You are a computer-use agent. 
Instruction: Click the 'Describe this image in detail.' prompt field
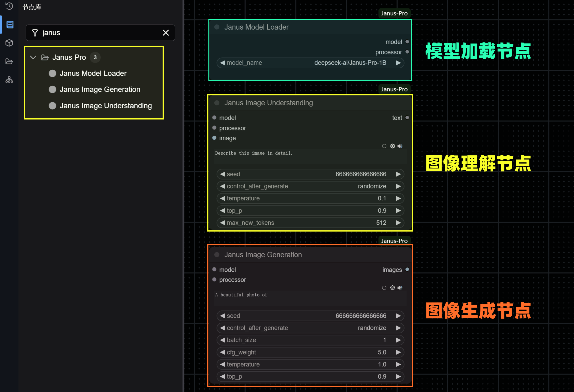click(310, 156)
